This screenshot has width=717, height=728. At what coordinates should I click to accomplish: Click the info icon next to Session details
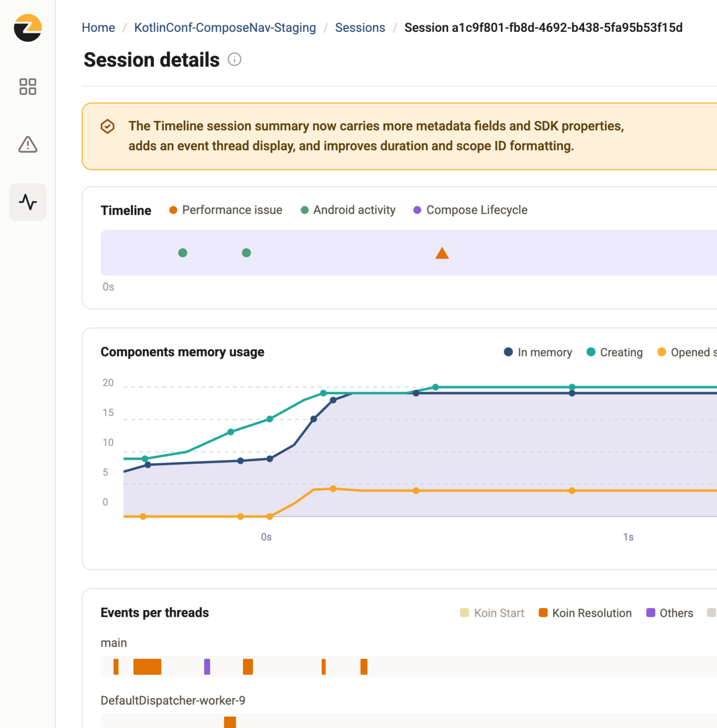(234, 59)
